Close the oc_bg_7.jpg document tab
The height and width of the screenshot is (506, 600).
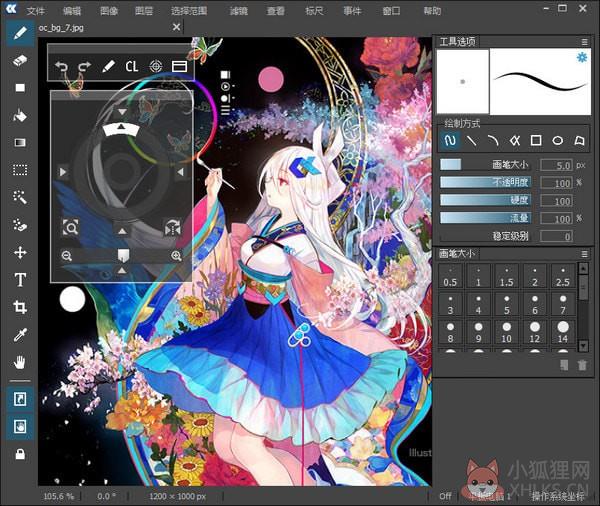(x=176, y=27)
